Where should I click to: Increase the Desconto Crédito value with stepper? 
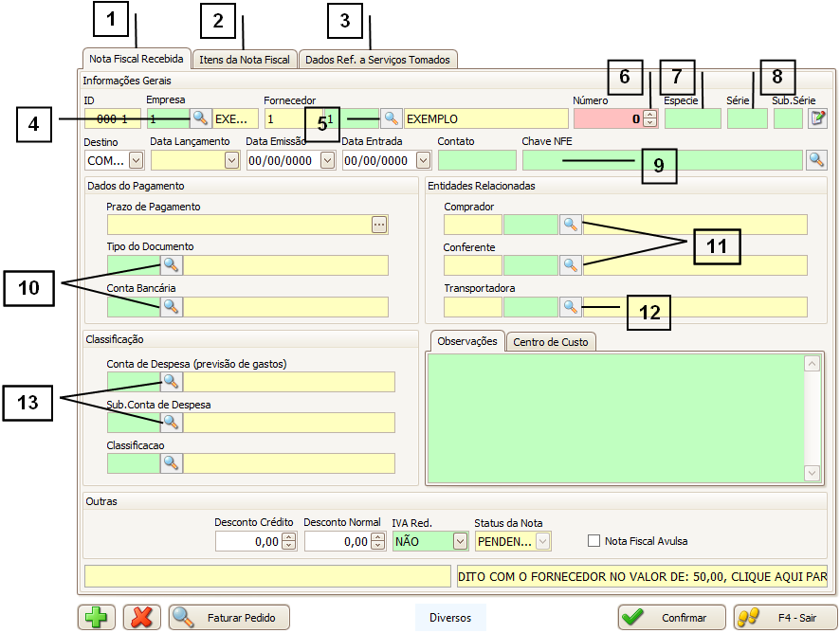[289, 536]
